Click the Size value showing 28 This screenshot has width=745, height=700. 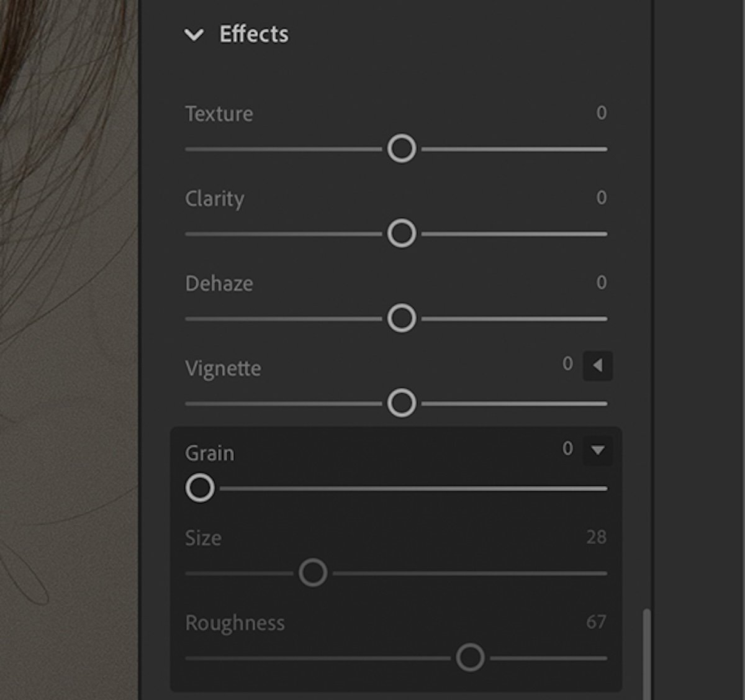click(597, 538)
